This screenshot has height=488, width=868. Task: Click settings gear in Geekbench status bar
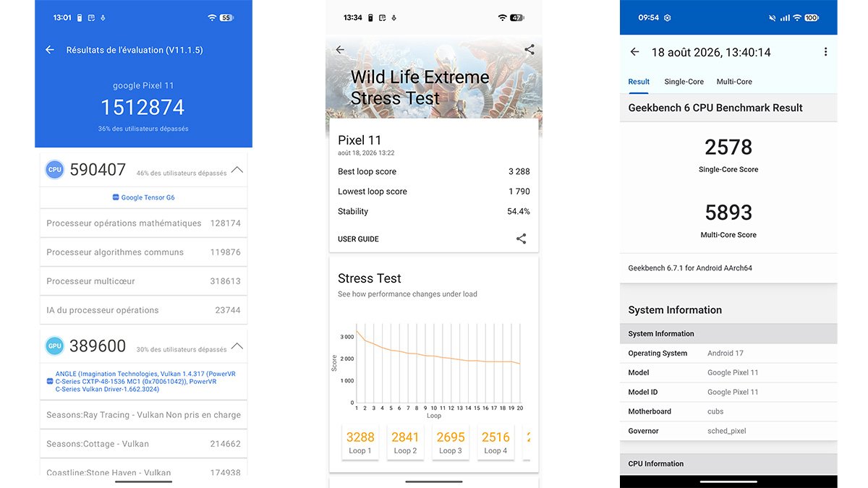pos(667,17)
